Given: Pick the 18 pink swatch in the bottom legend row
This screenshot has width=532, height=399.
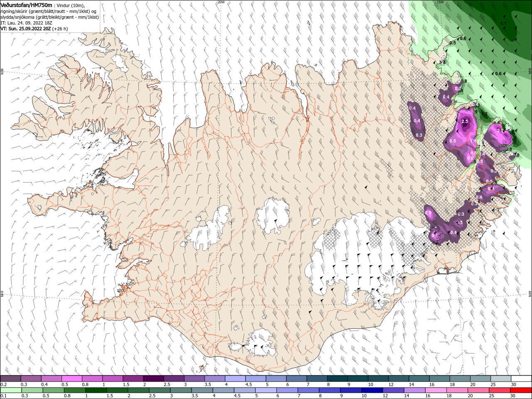Looking at the screenshot, I should [x=456, y=390].
